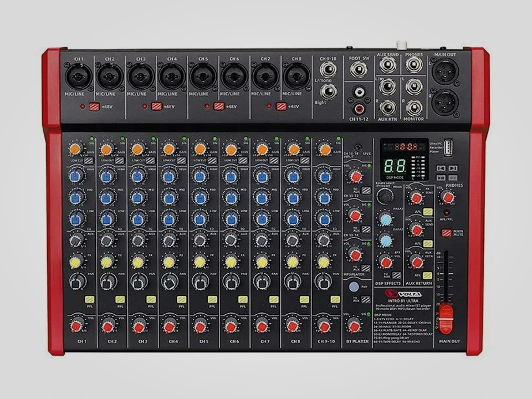Viewport: 532px width, 399px height.
Task: Click the MAIN OUT fader cap
Action: pos(446,319)
